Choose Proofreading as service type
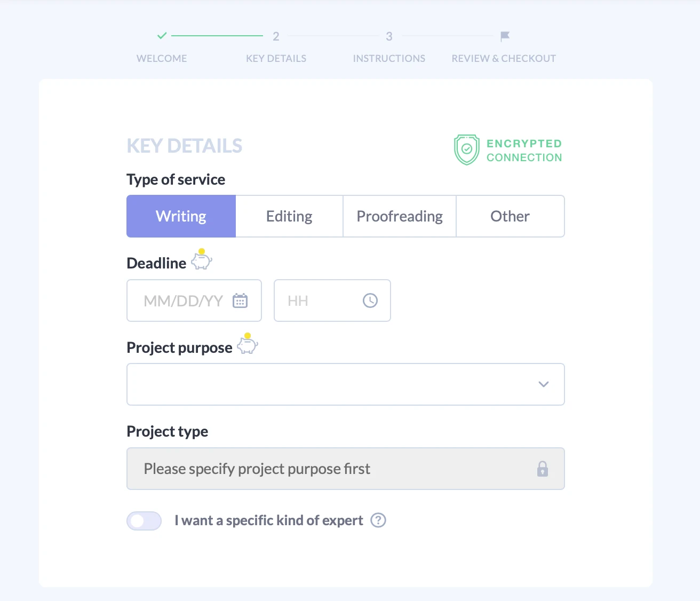This screenshot has width=700, height=601. click(x=399, y=216)
